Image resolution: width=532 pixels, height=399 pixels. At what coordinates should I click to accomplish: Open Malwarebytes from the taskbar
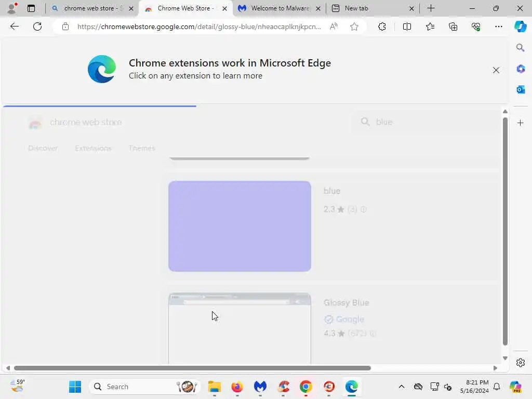pos(260,387)
